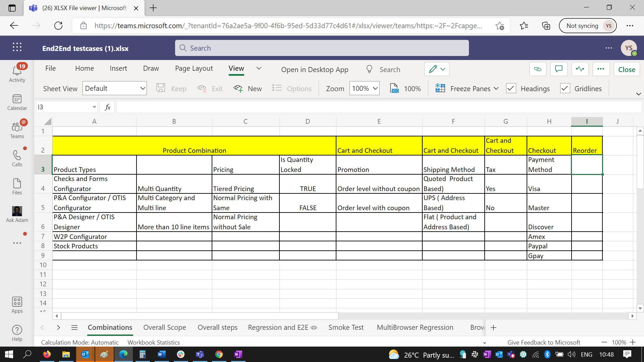Open the Insert ribbon tab

[x=118, y=68]
